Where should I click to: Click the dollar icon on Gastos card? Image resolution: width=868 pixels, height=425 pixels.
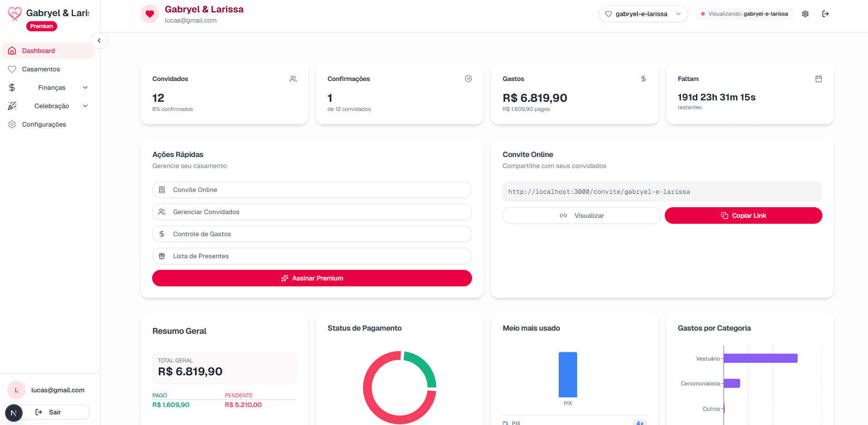click(644, 79)
